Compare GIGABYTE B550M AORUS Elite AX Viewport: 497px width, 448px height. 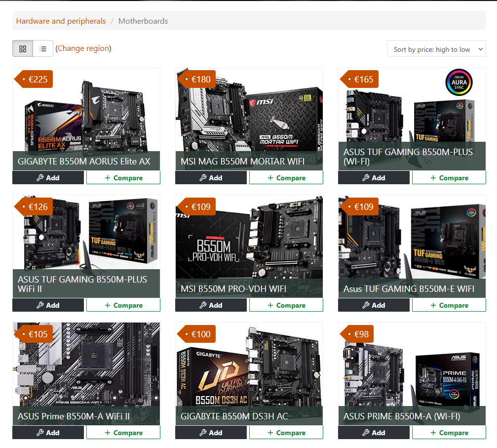123,178
